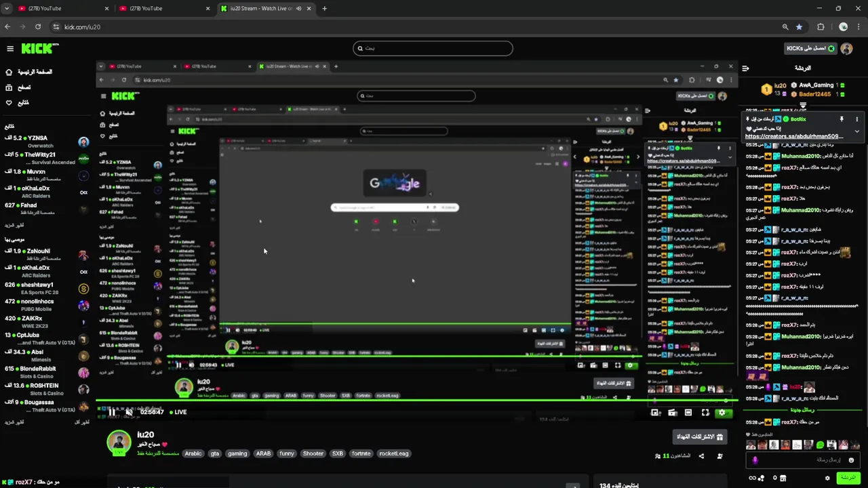Toggle theater mode in the player
Image resolution: width=868 pixels, height=488 pixels.
coord(688,412)
